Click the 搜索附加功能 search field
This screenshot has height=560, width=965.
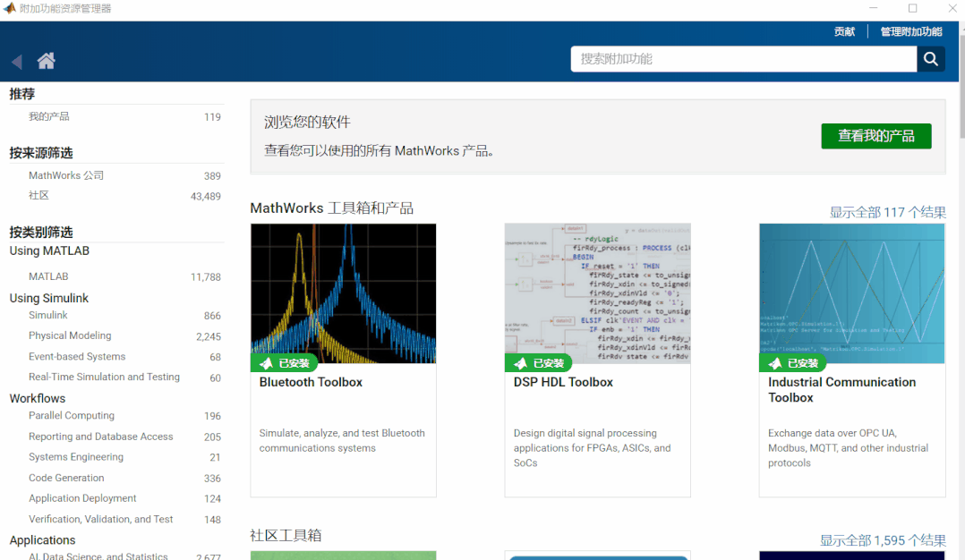click(x=743, y=58)
